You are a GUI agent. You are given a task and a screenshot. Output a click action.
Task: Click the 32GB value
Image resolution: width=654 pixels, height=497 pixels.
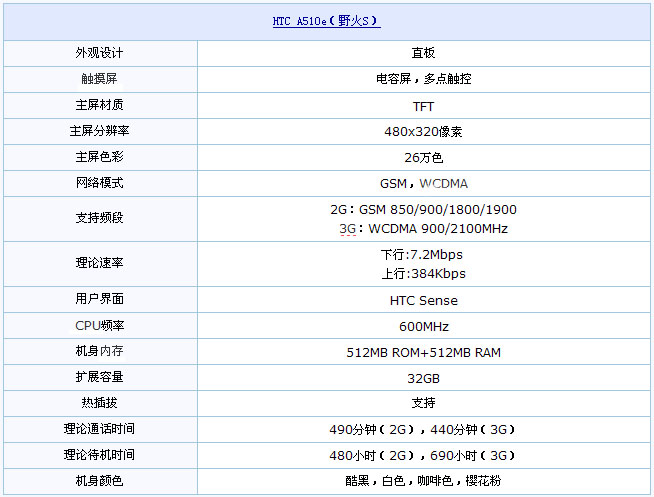(423, 379)
